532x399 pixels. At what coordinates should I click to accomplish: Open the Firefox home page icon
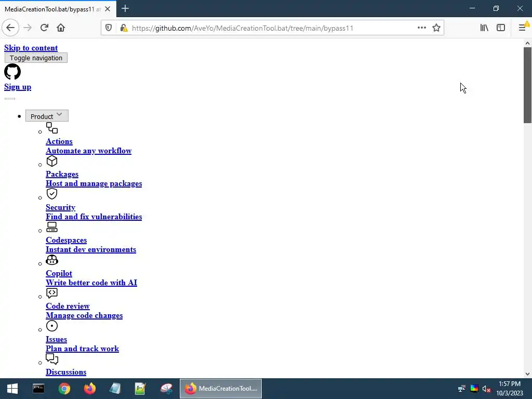pos(61,28)
